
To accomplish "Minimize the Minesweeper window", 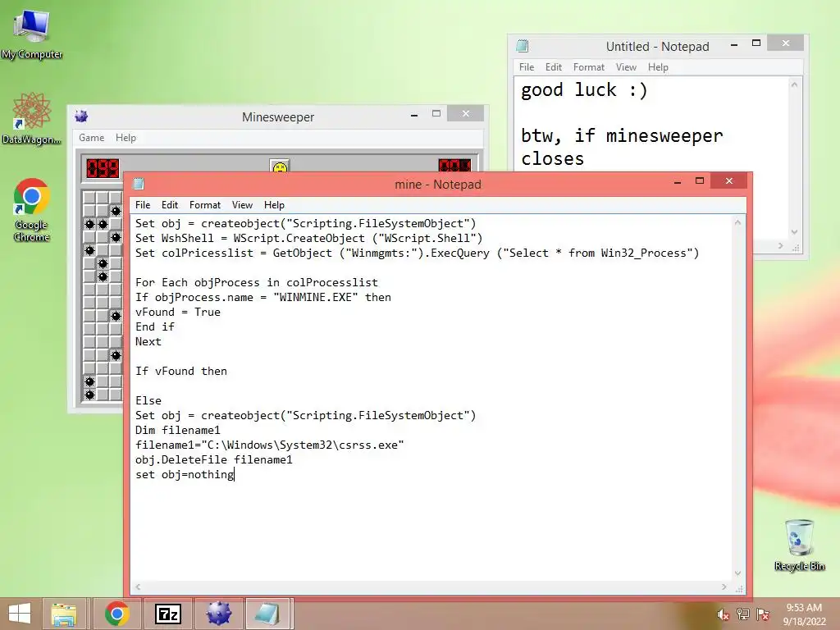I will pyautogui.click(x=414, y=114).
